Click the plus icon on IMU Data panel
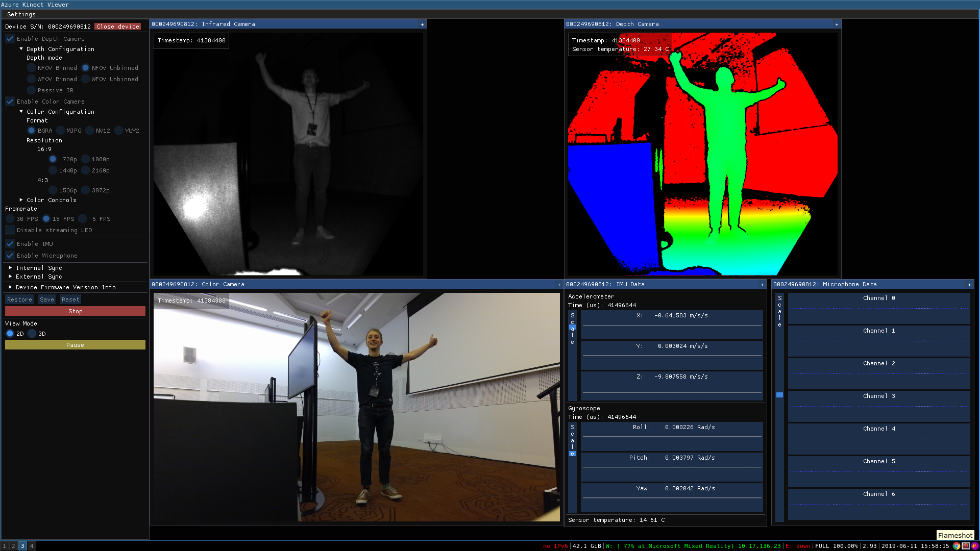 pos(762,285)
